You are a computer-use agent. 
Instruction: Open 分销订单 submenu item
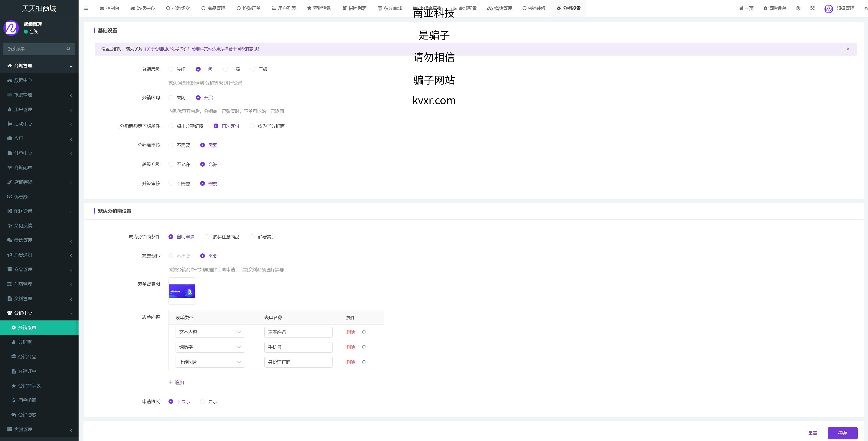(39, 371)
